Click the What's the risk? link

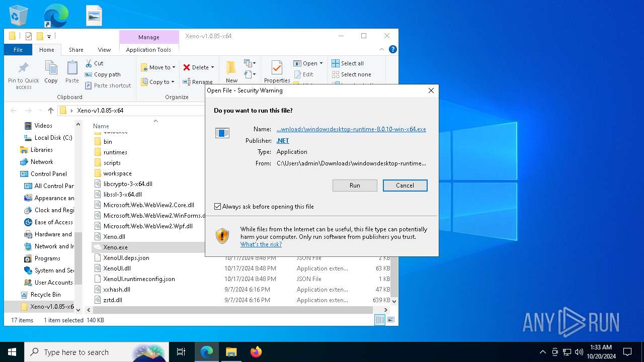click(261, 244)
